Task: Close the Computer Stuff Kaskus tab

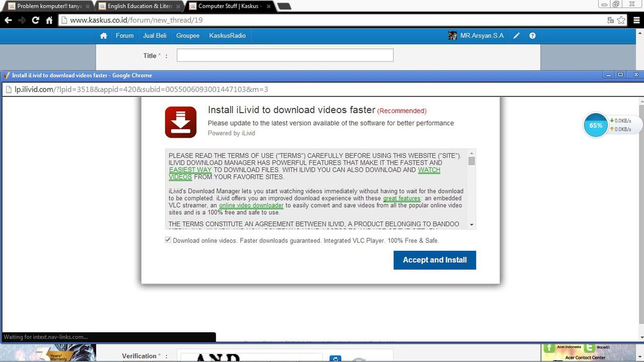Action: point(268,6)
